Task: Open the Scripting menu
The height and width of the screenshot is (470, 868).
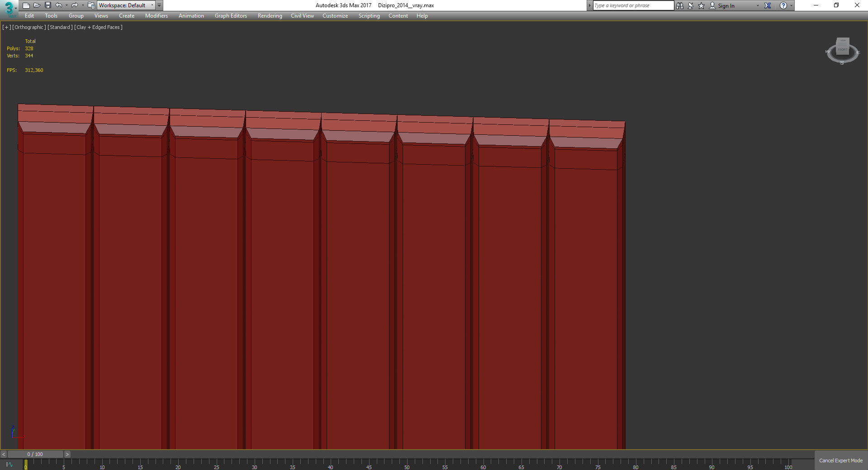Action: 369,16
